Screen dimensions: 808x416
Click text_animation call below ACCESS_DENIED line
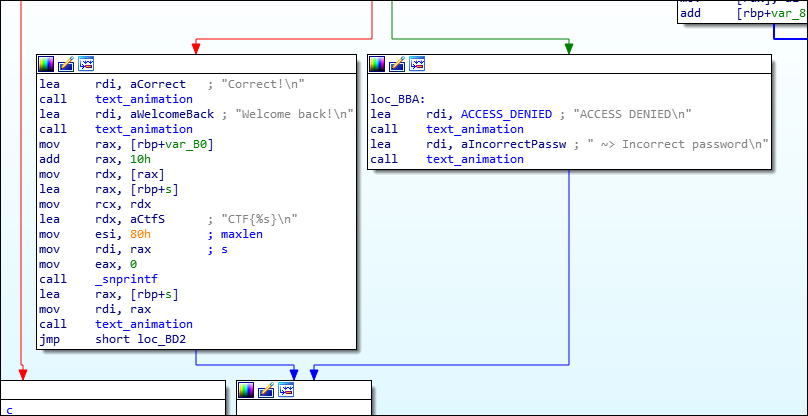(475, 129)
